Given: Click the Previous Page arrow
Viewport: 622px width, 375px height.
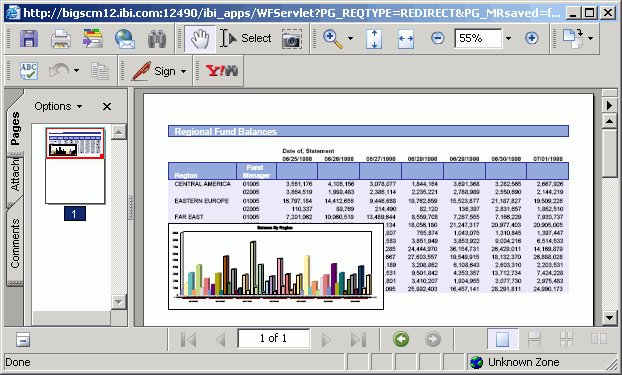Looking at the screenshot, I should 221,340.
